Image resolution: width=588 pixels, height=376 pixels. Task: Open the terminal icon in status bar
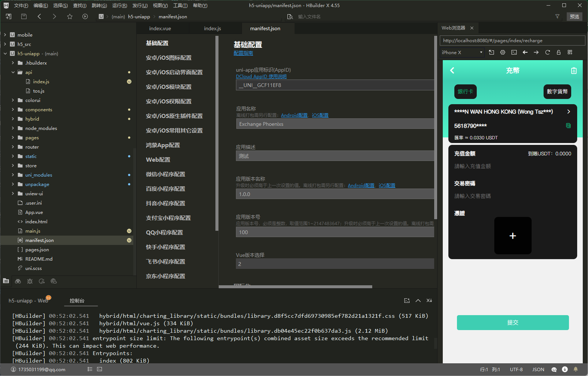click(100, 369)
